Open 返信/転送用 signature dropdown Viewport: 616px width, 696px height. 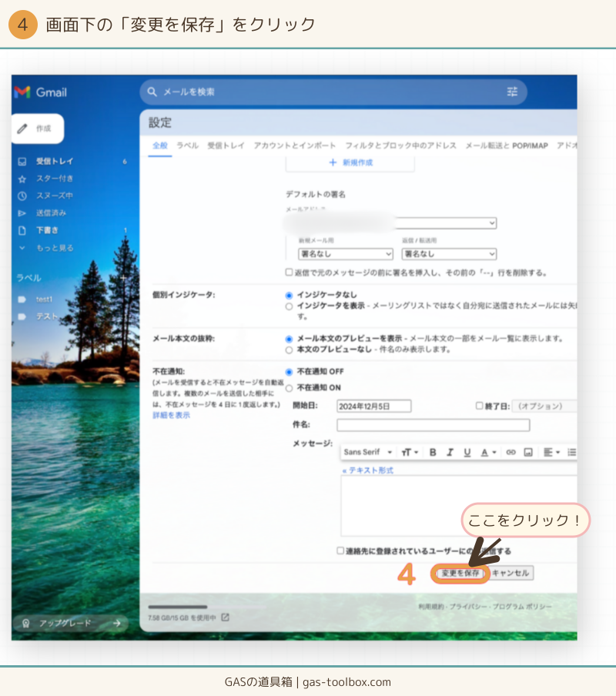[449, 254]
